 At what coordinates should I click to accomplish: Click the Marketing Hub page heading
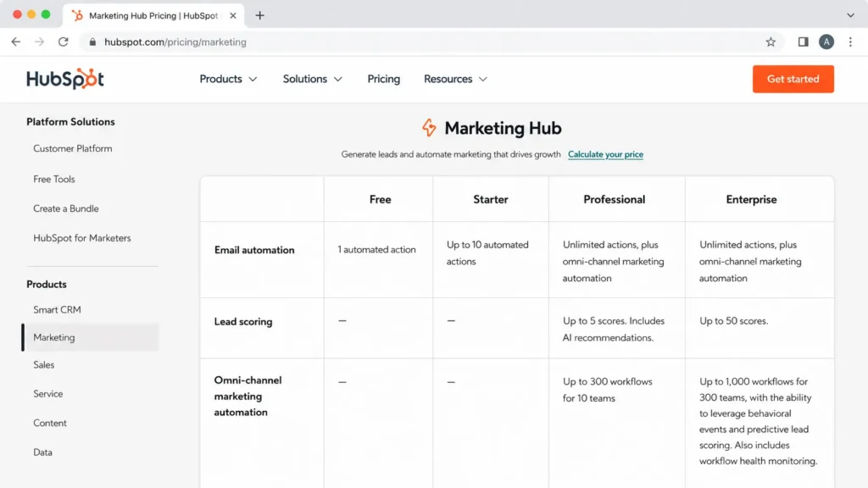[x=503, y=128]
